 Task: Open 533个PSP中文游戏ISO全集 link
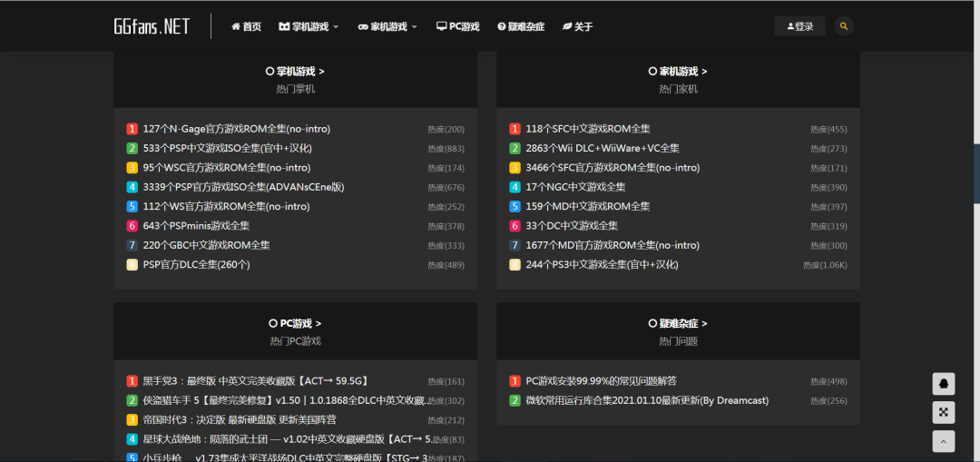coord(227,148)
